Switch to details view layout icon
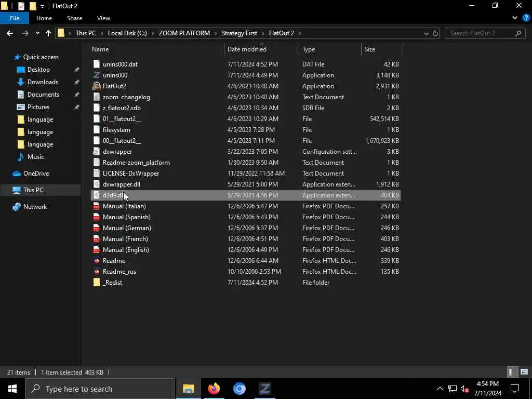Viewport: 532px width, 399px height. pyautogui.click(x=512, y=372)
